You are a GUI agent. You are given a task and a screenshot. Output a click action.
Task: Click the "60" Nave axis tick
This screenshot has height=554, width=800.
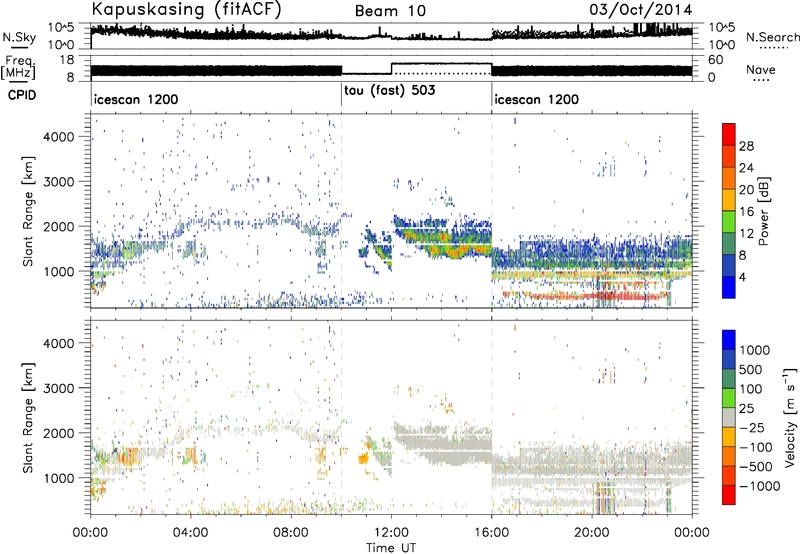point(716,60)
